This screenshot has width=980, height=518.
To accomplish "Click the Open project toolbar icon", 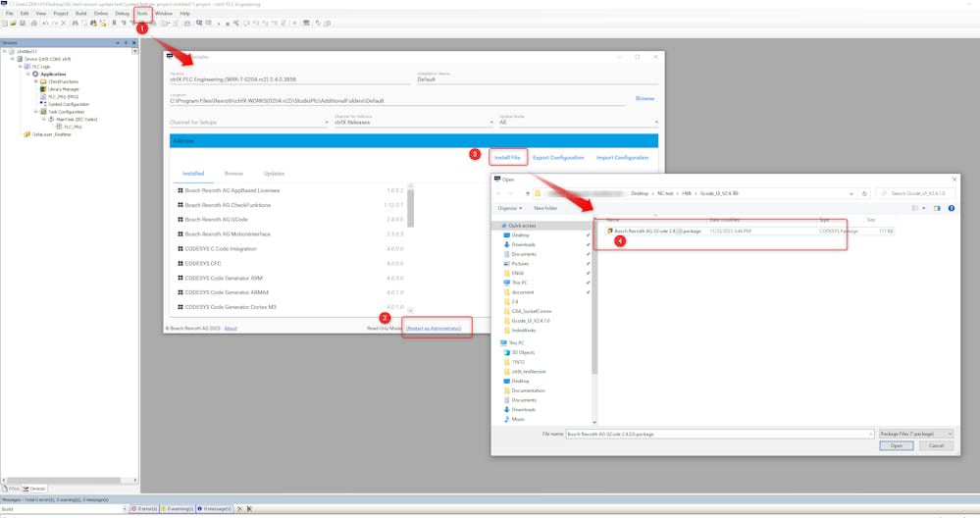I will 13,24.
